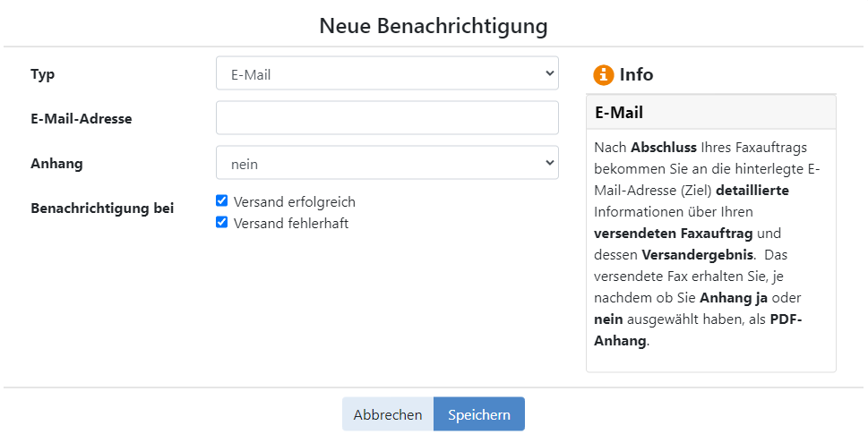Click the E-Mail-Adresse field label
The image size is (868, 434).
click(x=82, y=119)
